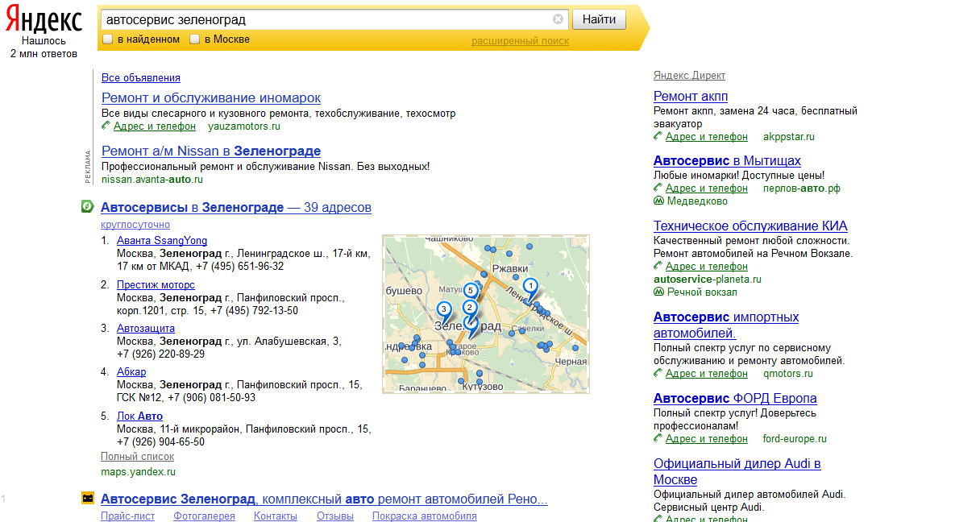Viewport: 980px width, 522px height.
Task: Open Адрес и телефон for yauzamotors.ru
Action: point(154,126)
